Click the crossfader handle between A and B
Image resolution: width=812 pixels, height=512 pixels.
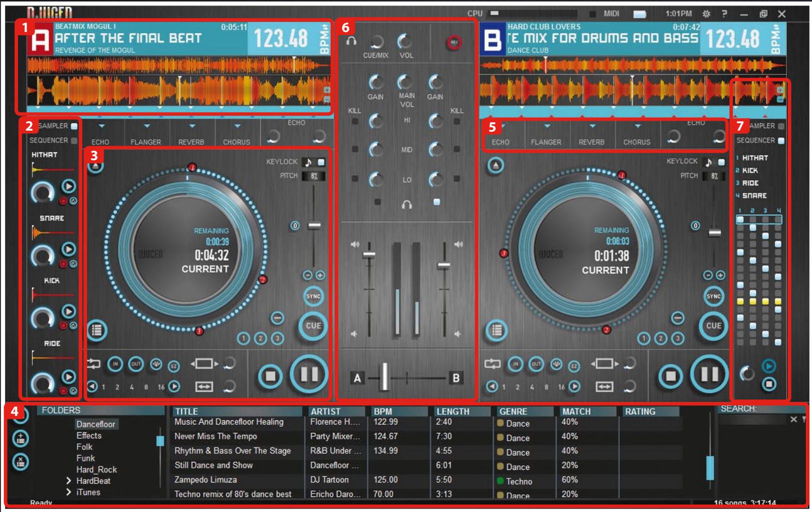(x=385, y=377)
